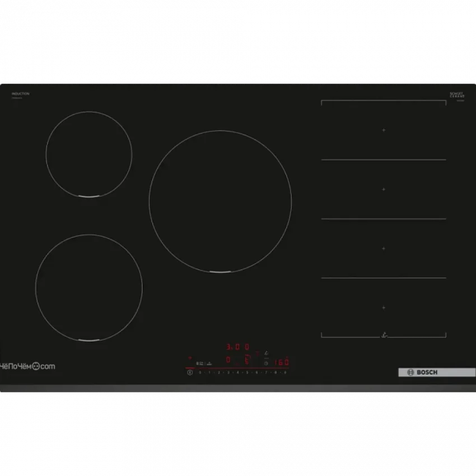Screen dimensions: 476x476
Task: Tap the frying sensor pan symbol
Action: point(266,353)
